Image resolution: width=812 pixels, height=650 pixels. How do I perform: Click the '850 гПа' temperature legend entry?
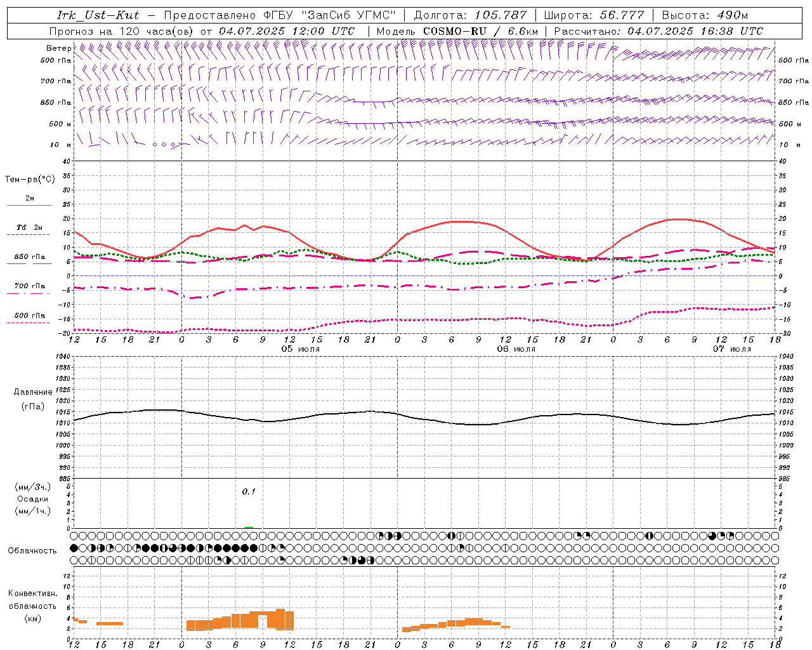(29, 257)
